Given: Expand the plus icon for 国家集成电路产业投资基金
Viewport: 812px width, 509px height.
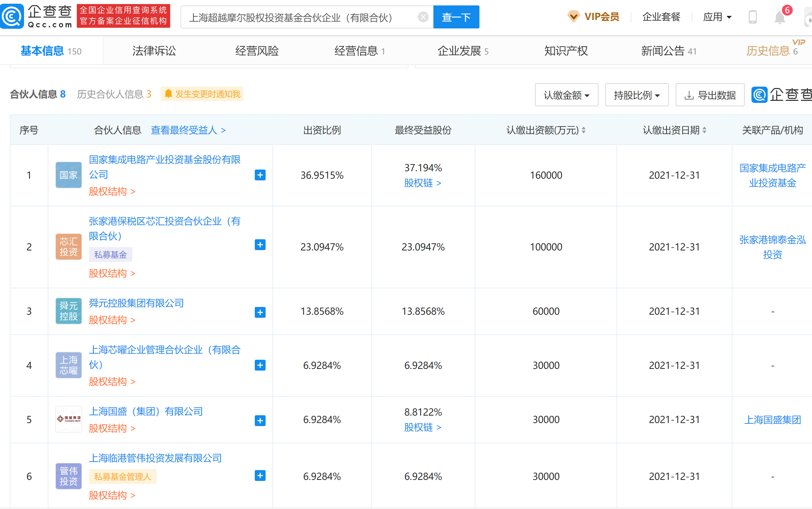Looking at the screenshot, I should click(260, 175).
